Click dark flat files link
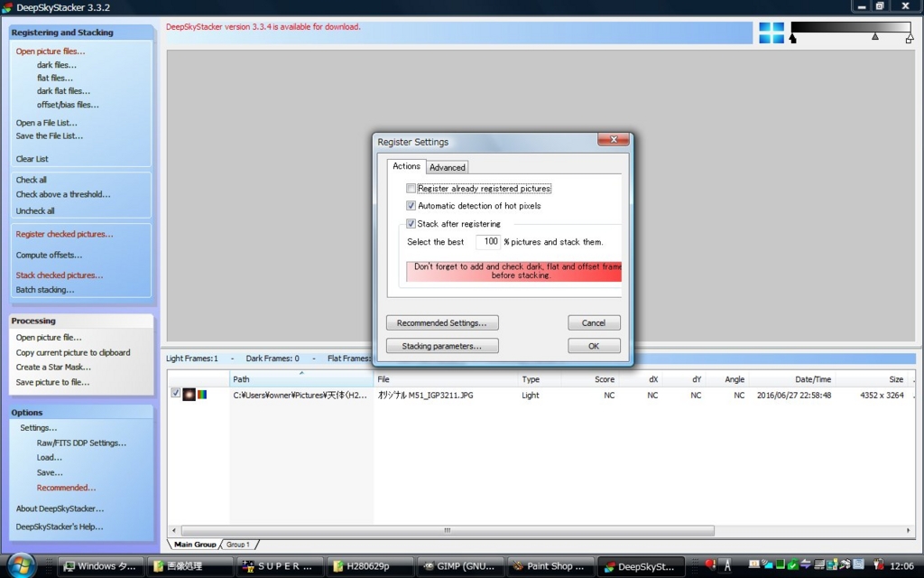 64,91
